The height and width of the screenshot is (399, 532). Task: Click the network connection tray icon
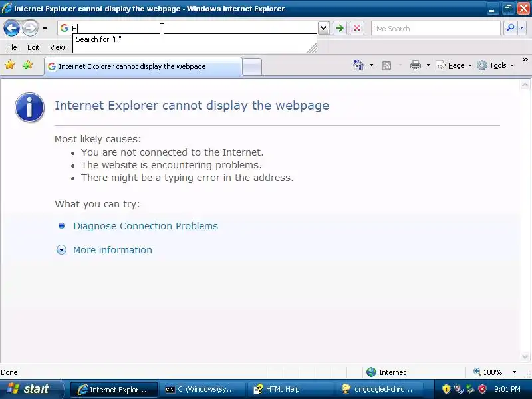[470, 389]
